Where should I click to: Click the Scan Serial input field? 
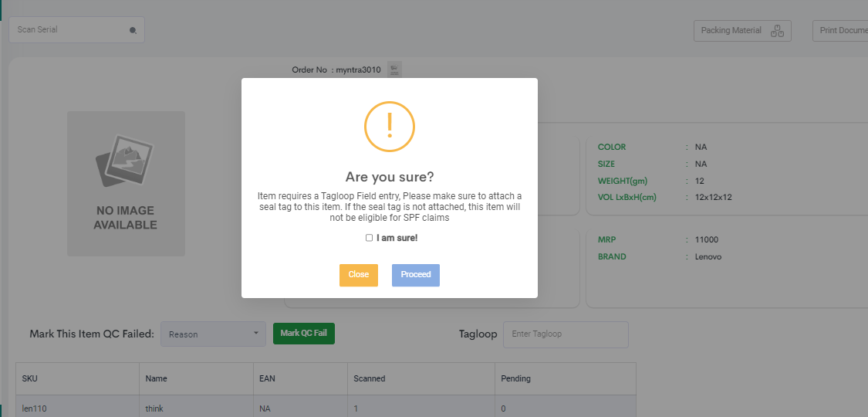[x=76, y=30]
